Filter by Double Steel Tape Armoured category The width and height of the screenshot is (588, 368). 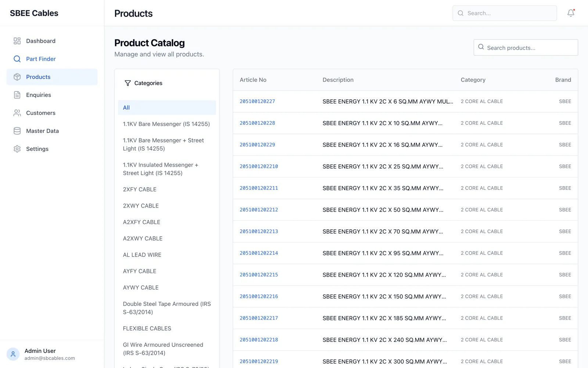point(167,308)
